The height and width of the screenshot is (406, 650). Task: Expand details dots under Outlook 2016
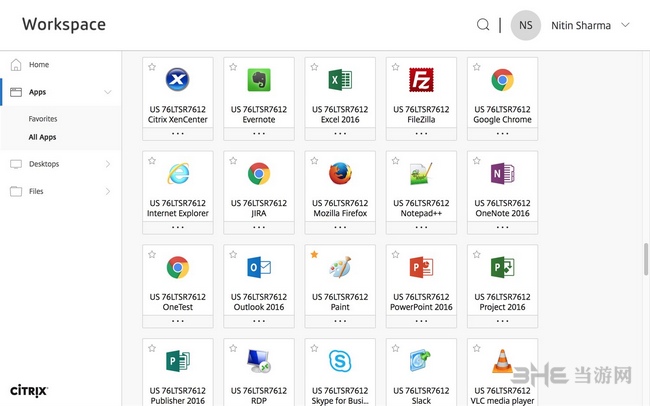pyautogui.click(x=259, y=321)
